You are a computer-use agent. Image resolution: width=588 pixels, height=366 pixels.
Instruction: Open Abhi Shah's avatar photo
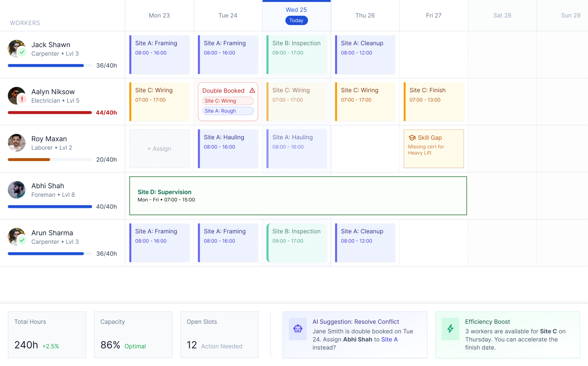click(x=17, y=190)
